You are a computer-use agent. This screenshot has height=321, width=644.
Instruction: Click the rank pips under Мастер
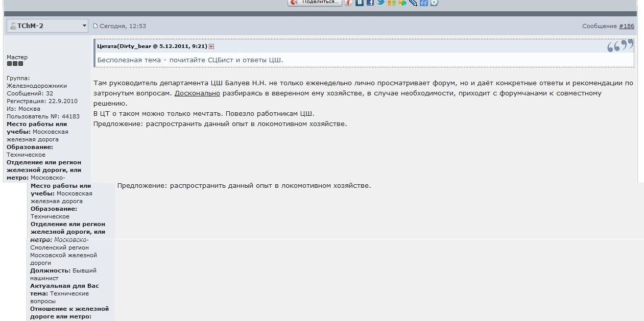15,64
